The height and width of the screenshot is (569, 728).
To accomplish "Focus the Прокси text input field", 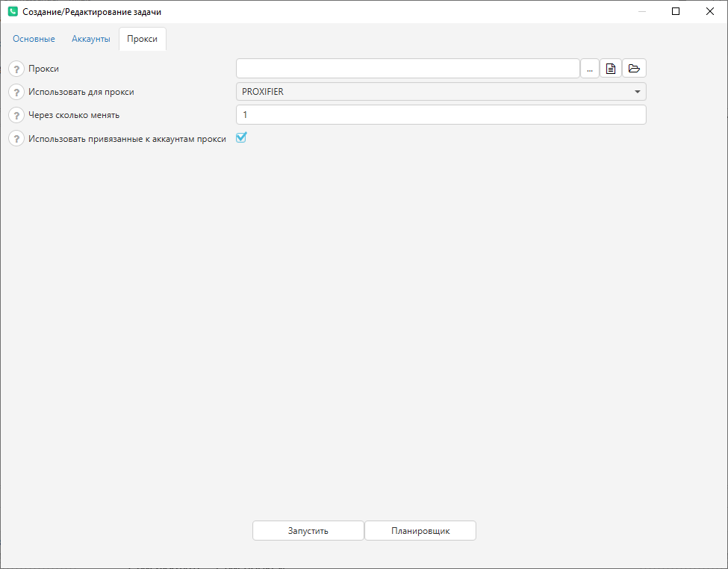I will point(408,69).
